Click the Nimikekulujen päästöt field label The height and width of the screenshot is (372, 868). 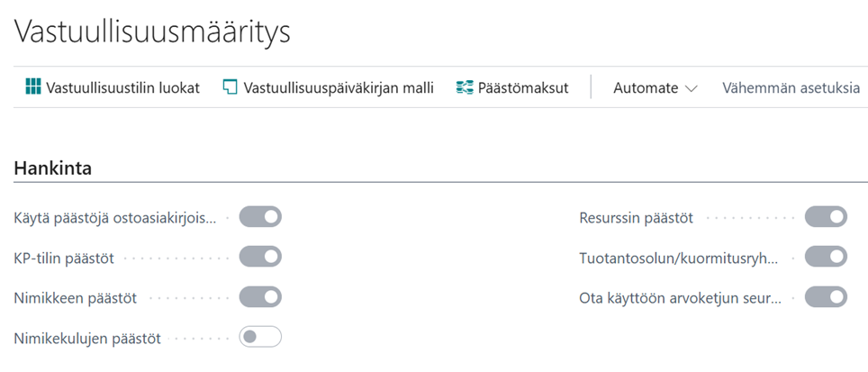tap(87, 339)
